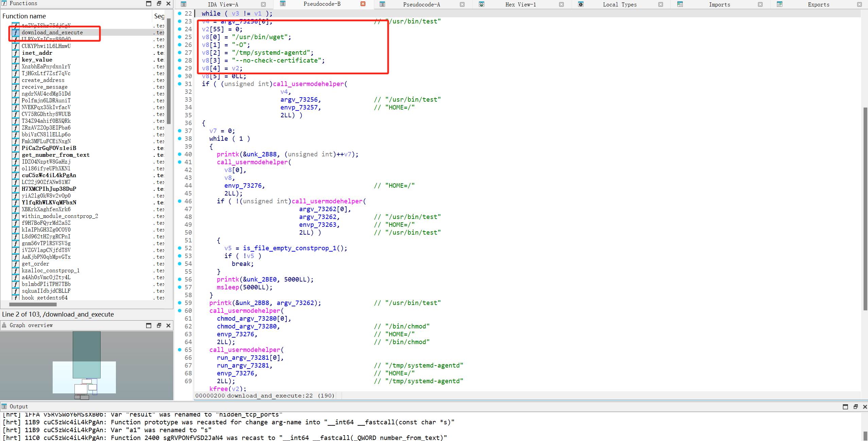Select the key_value function in the list
868x441 pixels.
[x=37, y=60]
